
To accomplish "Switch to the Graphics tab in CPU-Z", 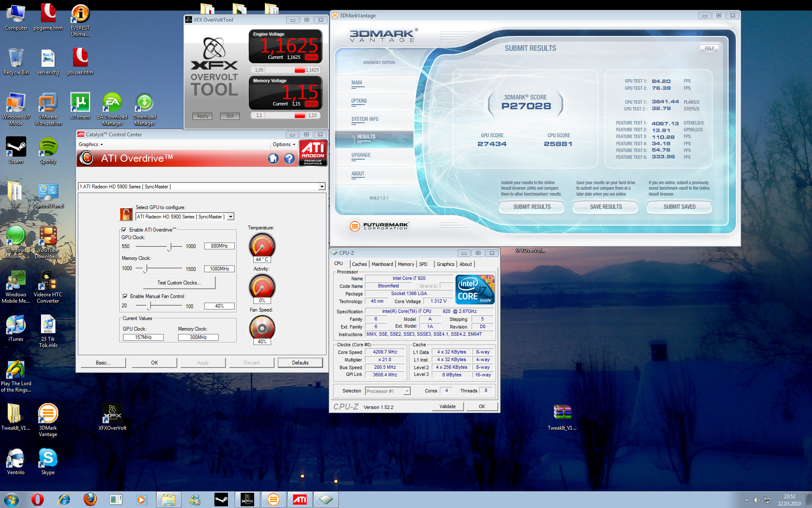I will click(x=445, y=264).
